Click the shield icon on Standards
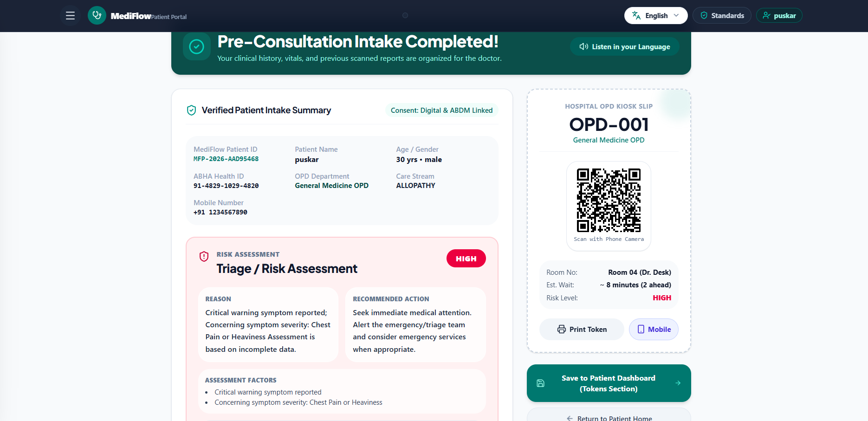This screenshot has height=421, width=868. click(704, 15)
